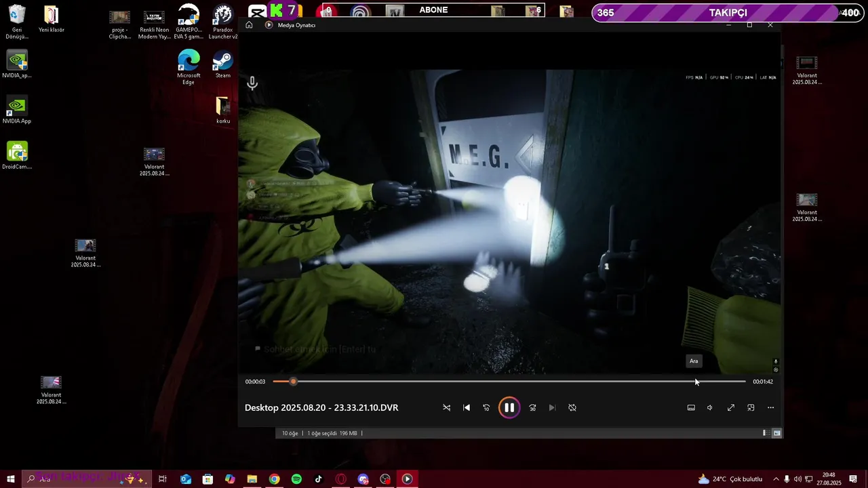Toggle shuffle in media player
Image resolution: width=868 pixels, height=488 pixels.
[x=446, y=407]
